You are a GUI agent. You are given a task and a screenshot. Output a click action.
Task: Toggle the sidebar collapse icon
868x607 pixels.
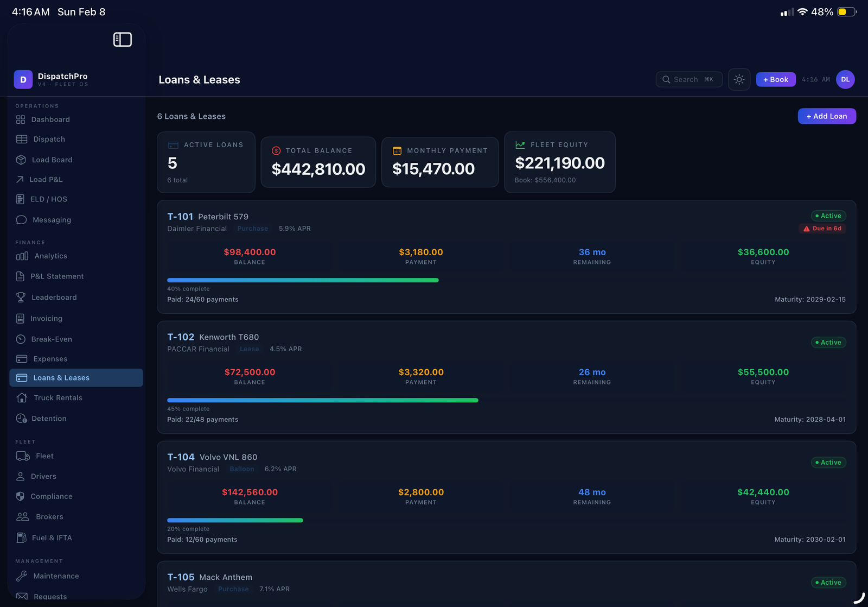tap(122, 40)
